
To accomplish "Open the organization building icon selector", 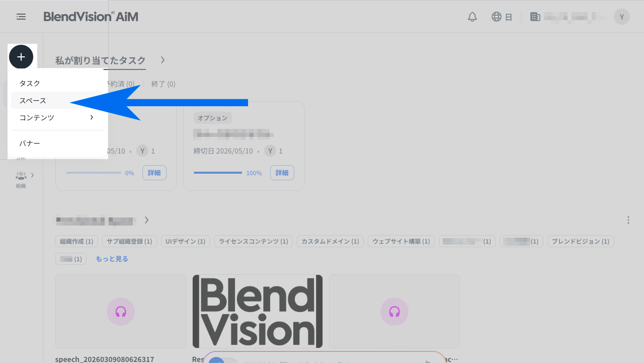I will (535, 17).
